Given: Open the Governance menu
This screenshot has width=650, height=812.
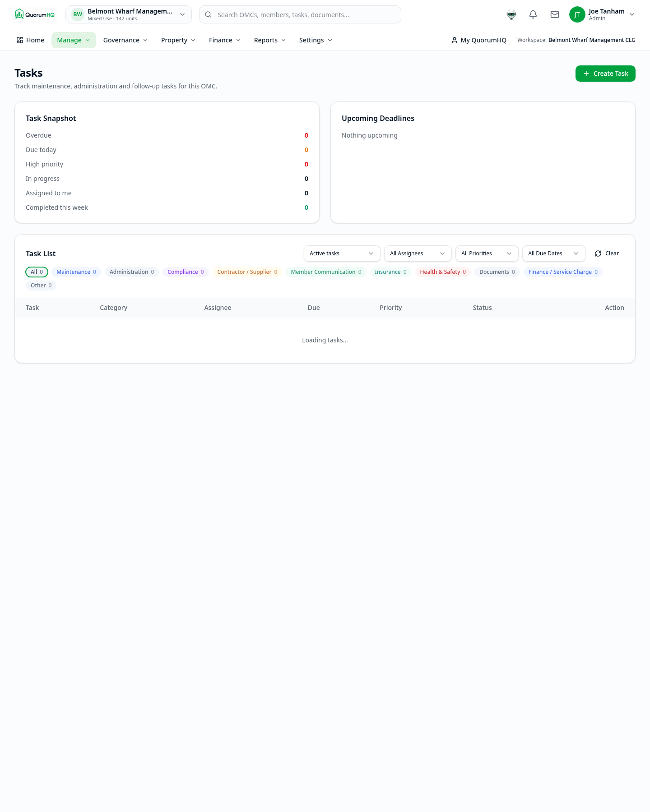Looking at the screenshot, I should pos(125,40).
